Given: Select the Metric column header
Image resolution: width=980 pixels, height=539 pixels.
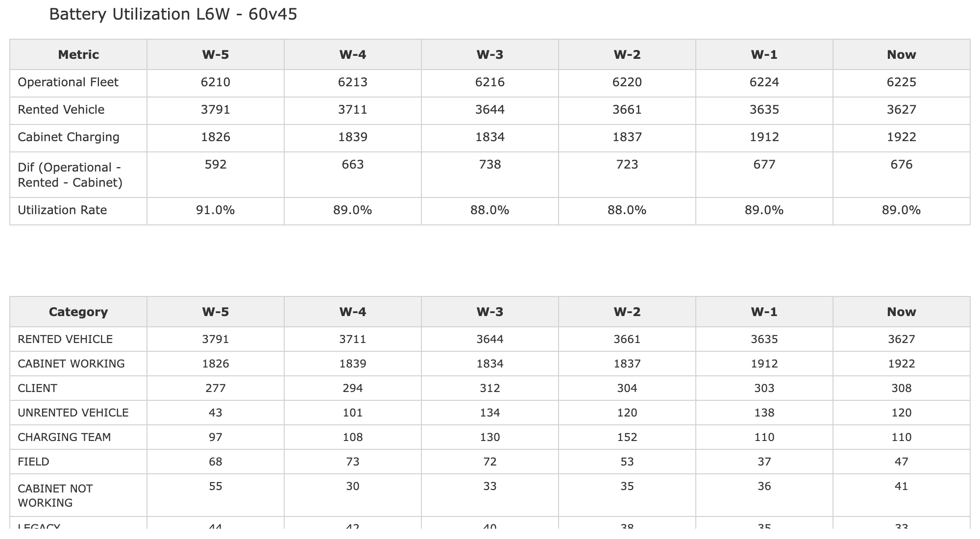Looking at the screenshot, I should pyautogui.click(x=78, y=54).
